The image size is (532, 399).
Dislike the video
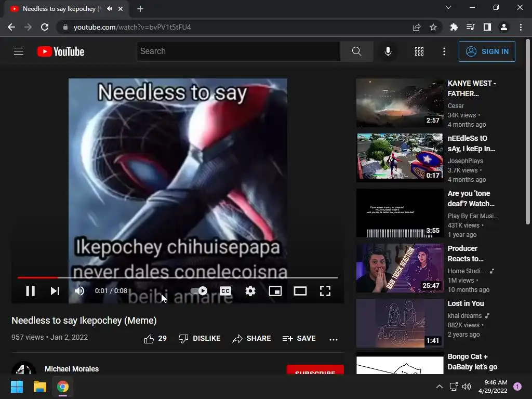click(199, 338)
